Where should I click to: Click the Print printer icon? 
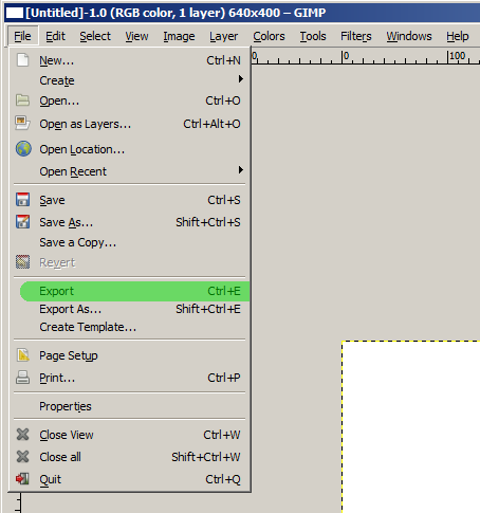point(23,377)
